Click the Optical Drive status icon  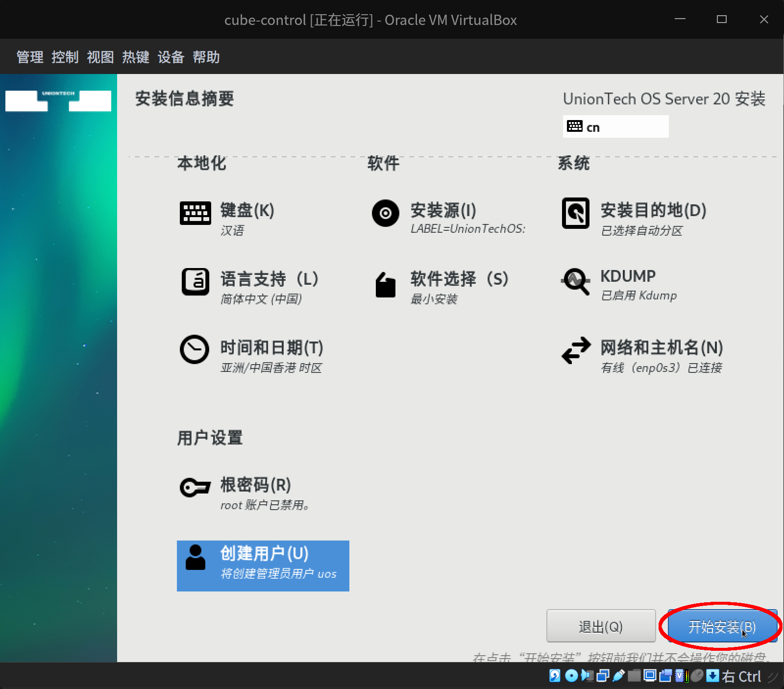tap(571, 676)
